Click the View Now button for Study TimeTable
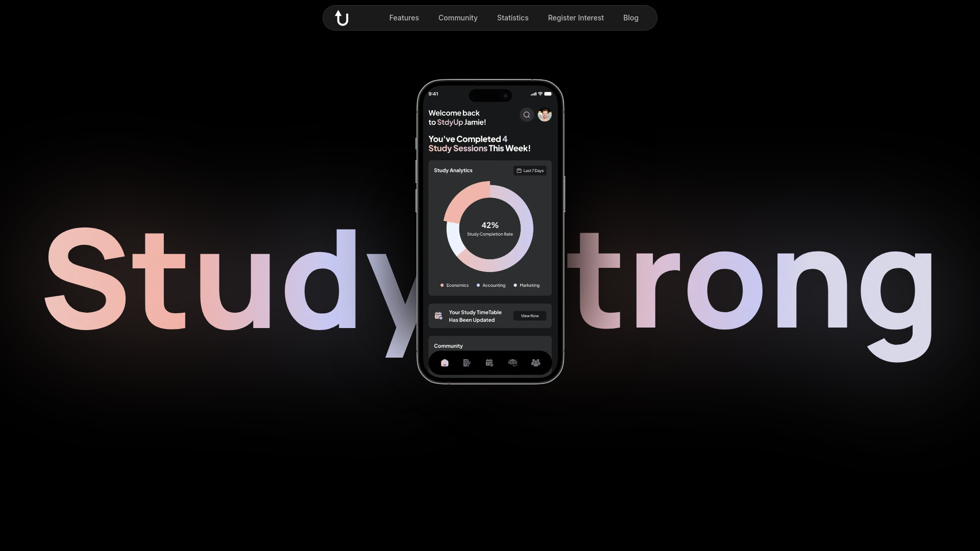This screenshot has width=980, height=551. 529,315
